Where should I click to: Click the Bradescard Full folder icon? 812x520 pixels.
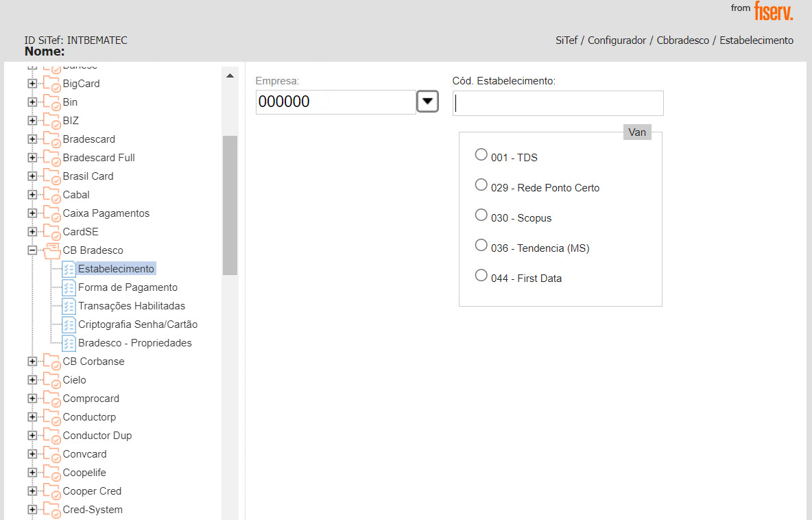(x=52, y=158)
